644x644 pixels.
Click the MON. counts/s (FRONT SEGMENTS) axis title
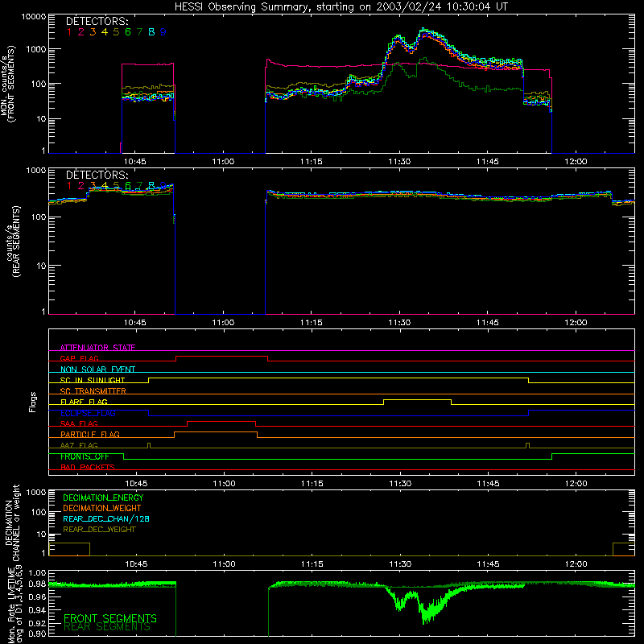8,85
